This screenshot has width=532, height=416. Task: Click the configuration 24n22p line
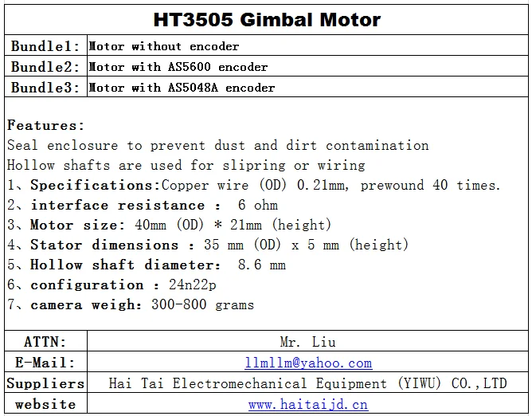pyautogui.click(x=111, y=285)
